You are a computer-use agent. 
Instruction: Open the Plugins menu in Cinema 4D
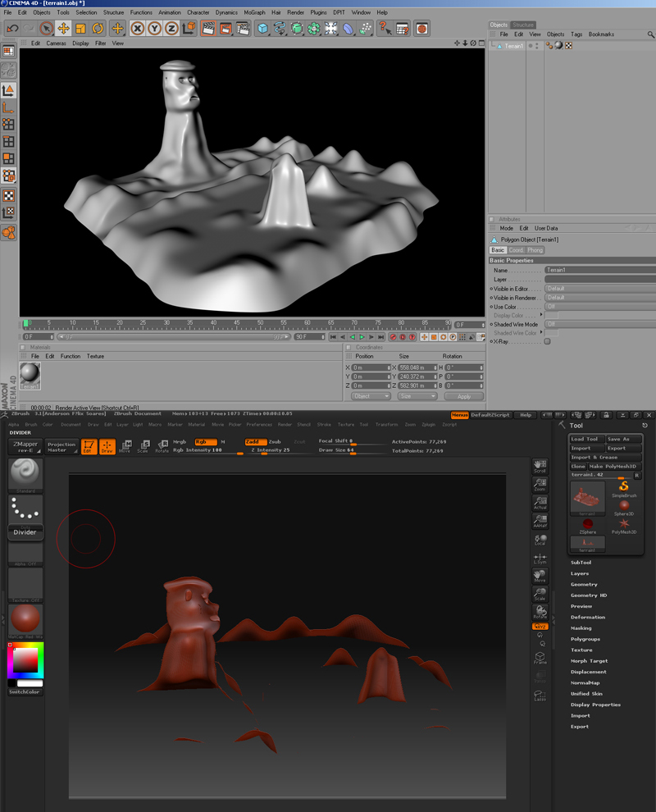[318, 12]
